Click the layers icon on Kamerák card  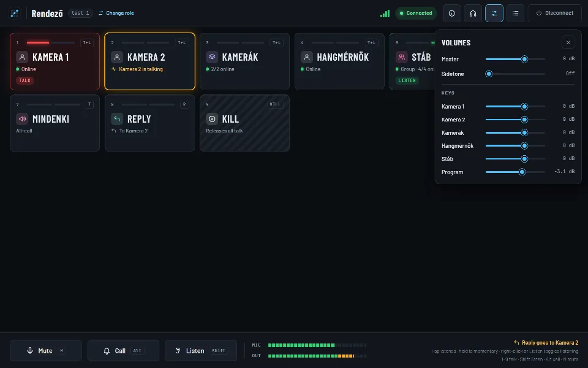tap(212, 57)
